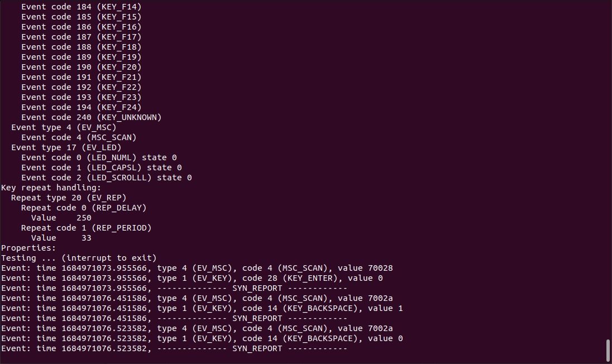Click the KEY_F24 event code line
Screen dimensions: 612x364
tap(81, 107)
